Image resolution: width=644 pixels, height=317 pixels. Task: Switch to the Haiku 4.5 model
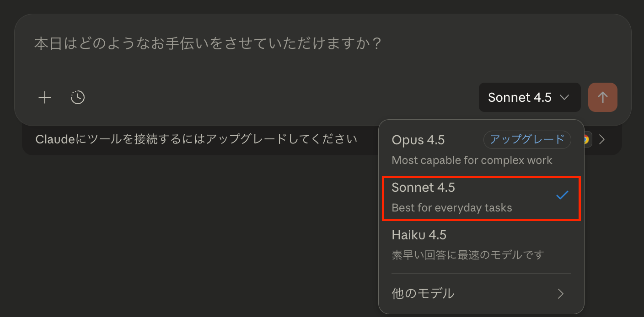[419, 235]
